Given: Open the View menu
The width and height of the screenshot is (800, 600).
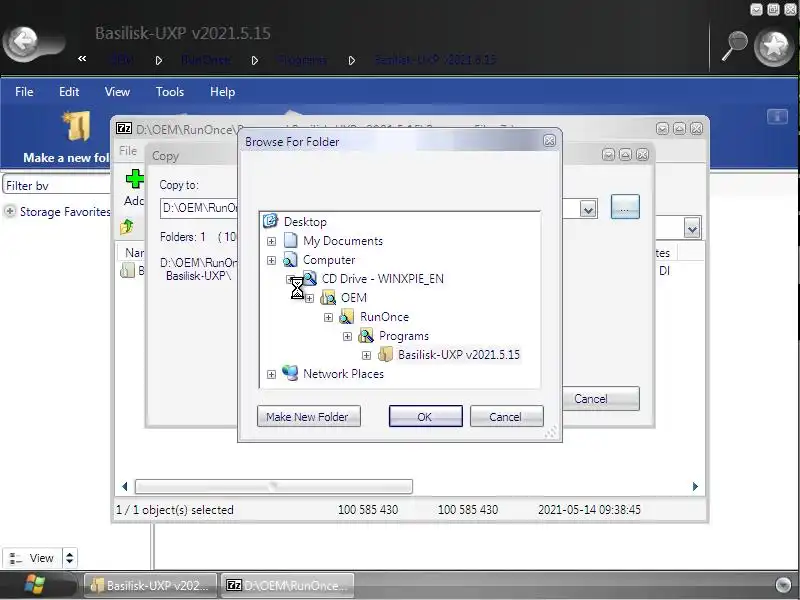Looking at the screenshot, I should click(x=117, y=92).
